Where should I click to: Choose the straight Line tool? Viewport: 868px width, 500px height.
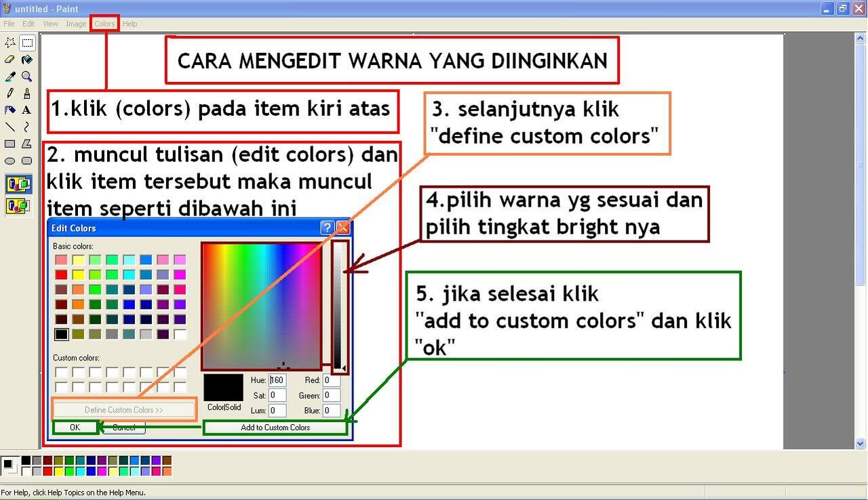[x=10, y=127]
